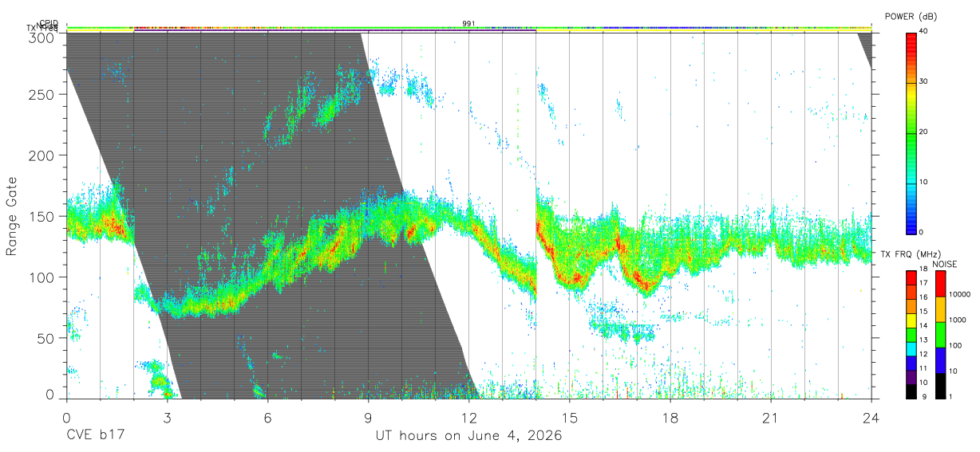Select the 13 label on TX FRQ scale

pyautogui.click(x=923, y=340)
